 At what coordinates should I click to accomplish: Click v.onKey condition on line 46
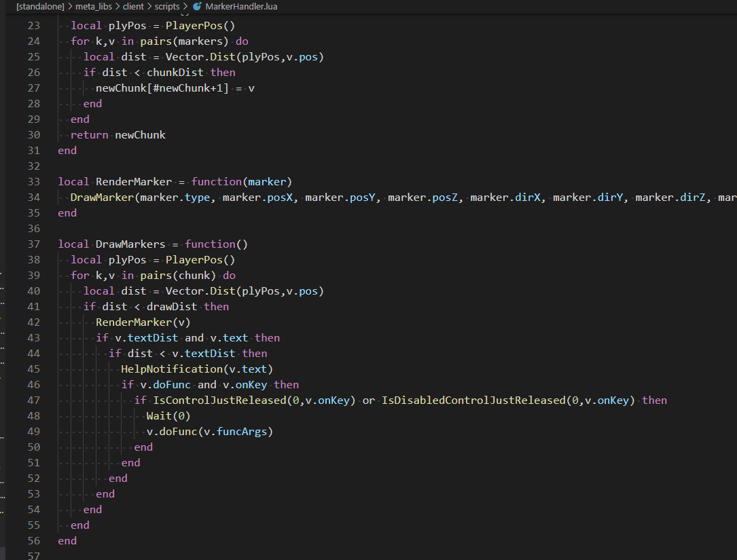[x=245, y=385]
